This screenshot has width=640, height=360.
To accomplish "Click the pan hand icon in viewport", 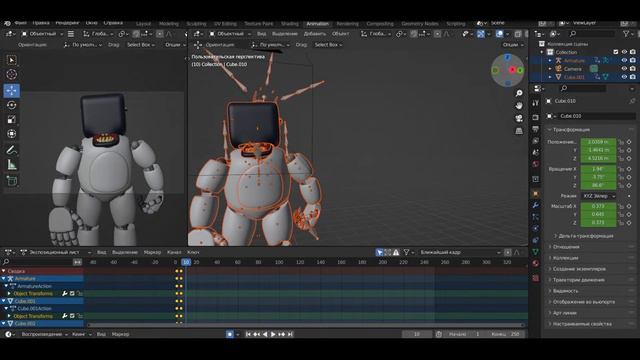I will 519,106.
